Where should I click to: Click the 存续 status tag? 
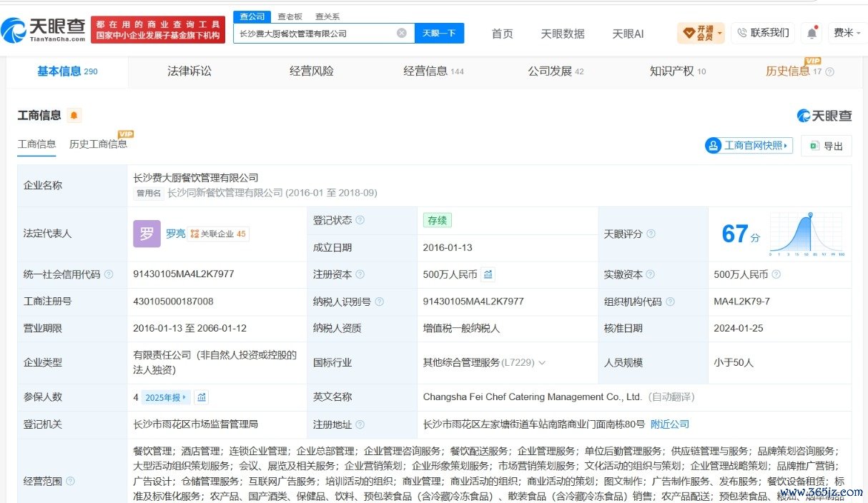tap(437, 220)
